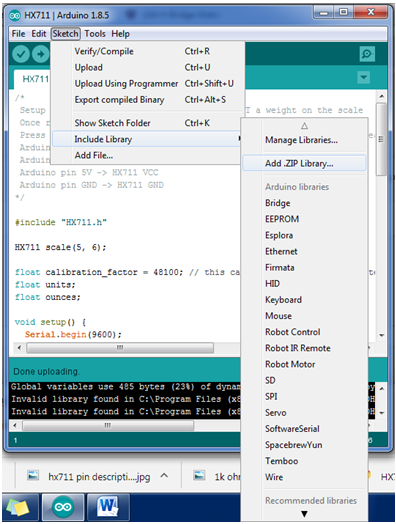Click the Arduino icon in the title bar
The image size is (396, 524).
pos(15,15)
